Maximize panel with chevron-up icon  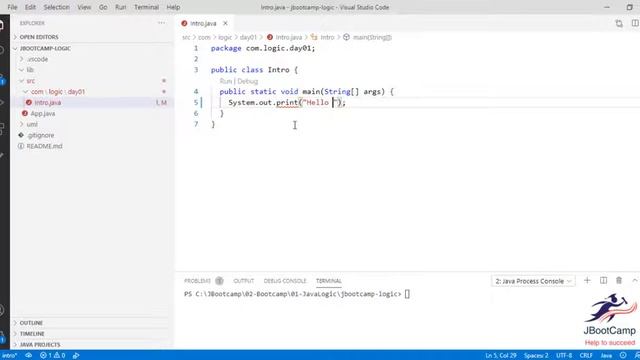[x=635, y=280]
